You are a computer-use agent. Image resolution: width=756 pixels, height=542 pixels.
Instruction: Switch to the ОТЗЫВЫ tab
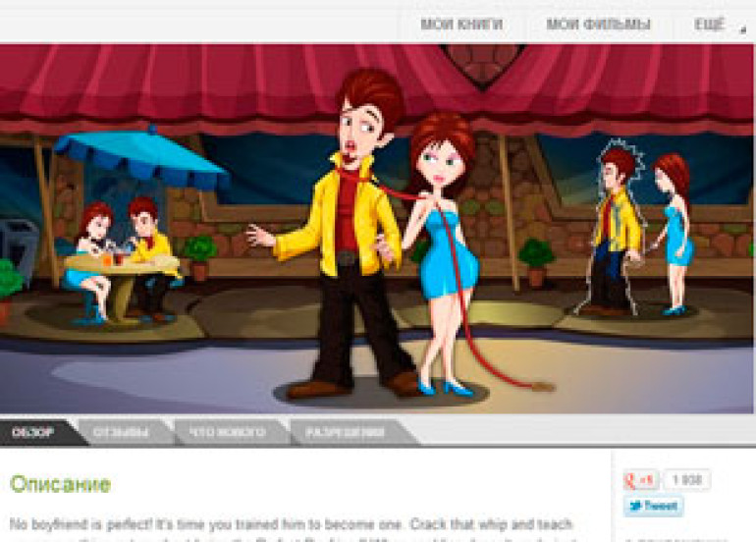(121, 432)
